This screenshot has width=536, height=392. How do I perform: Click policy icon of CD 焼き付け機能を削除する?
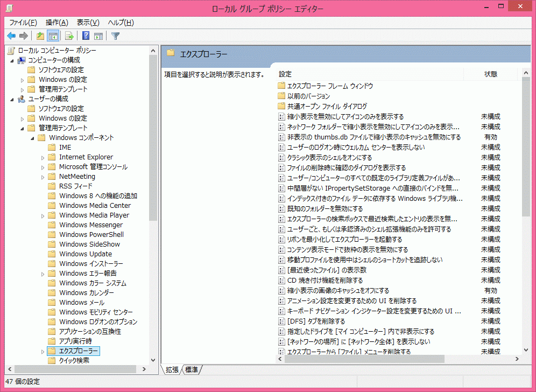click(x=281, y=281)
